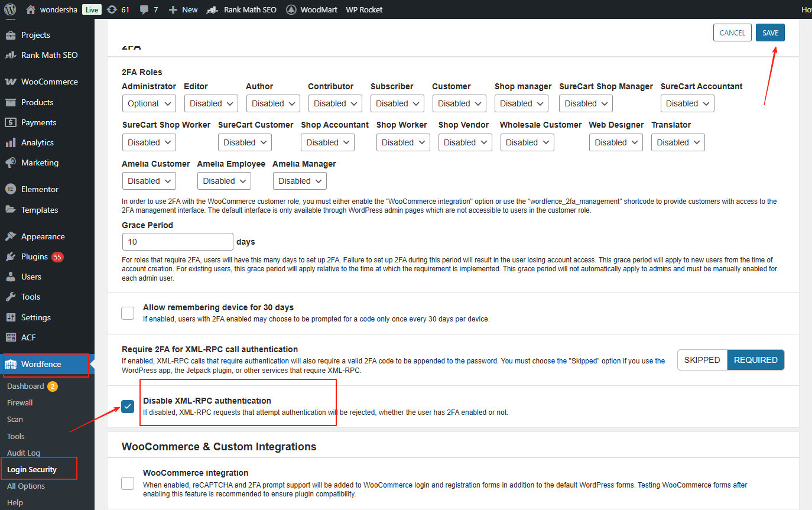
Task: Open the updates icon showing 61
Action: [x=112, y=9]
